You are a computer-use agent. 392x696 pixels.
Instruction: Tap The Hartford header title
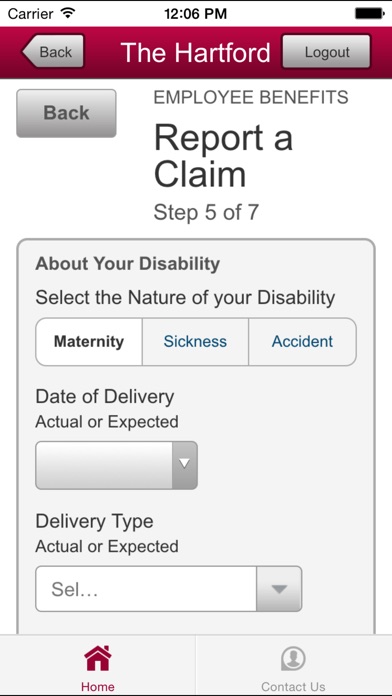(195, 52)
